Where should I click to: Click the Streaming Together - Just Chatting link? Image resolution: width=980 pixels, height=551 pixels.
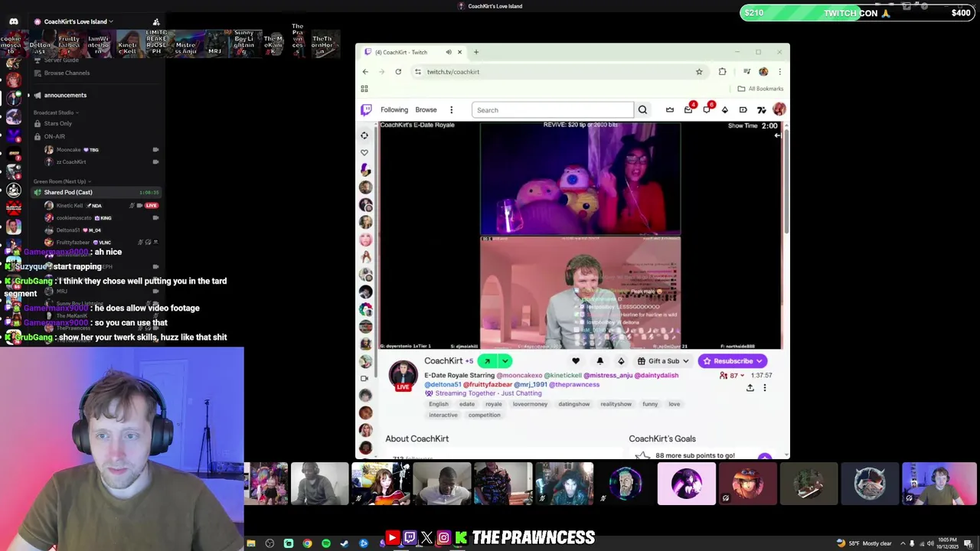tap(488, 393)
